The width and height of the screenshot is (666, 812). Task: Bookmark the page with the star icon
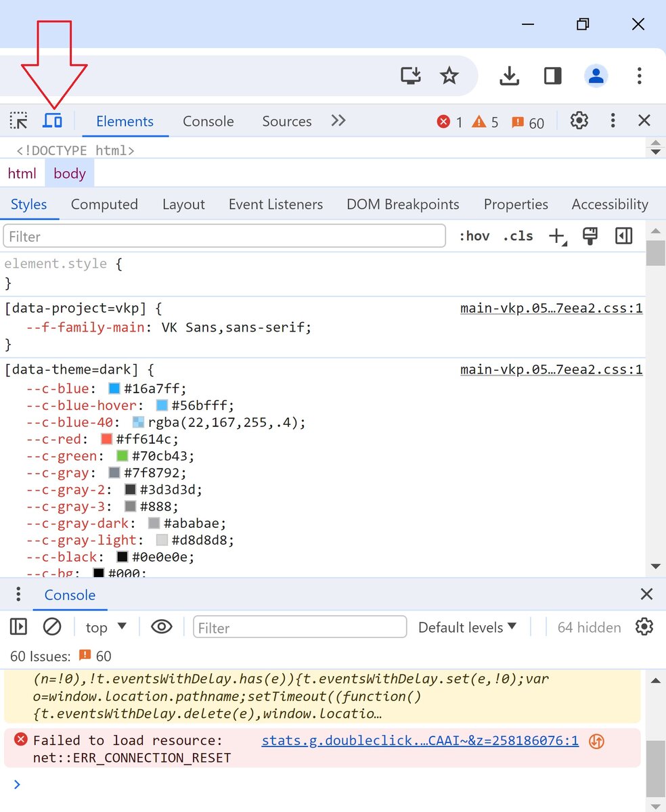click(x=449, y=76)
